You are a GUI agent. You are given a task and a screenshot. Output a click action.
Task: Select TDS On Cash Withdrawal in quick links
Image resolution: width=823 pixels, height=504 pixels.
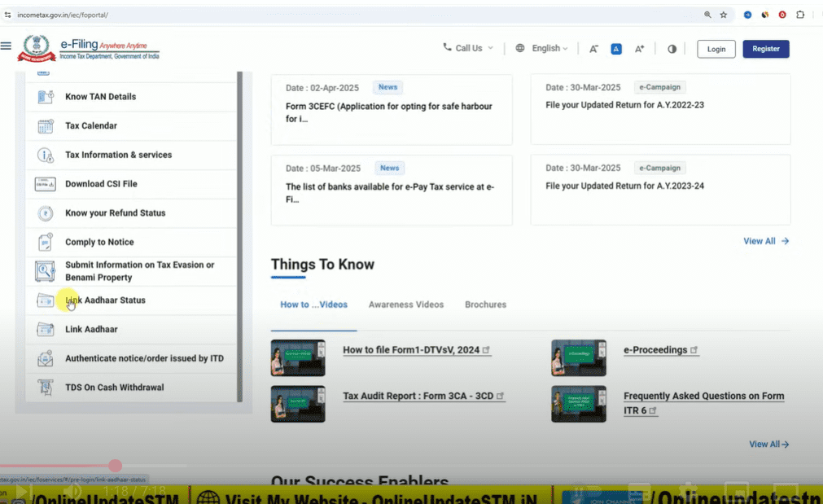(131, 388)
